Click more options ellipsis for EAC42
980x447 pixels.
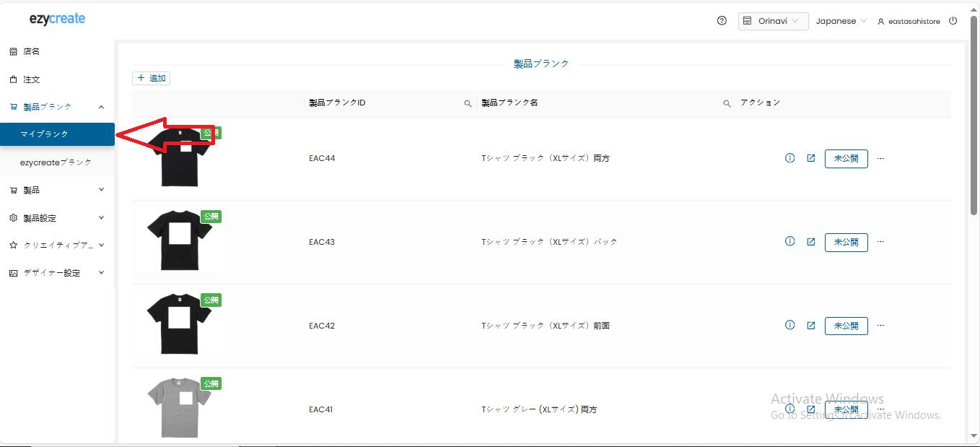[x=880, y=326]
